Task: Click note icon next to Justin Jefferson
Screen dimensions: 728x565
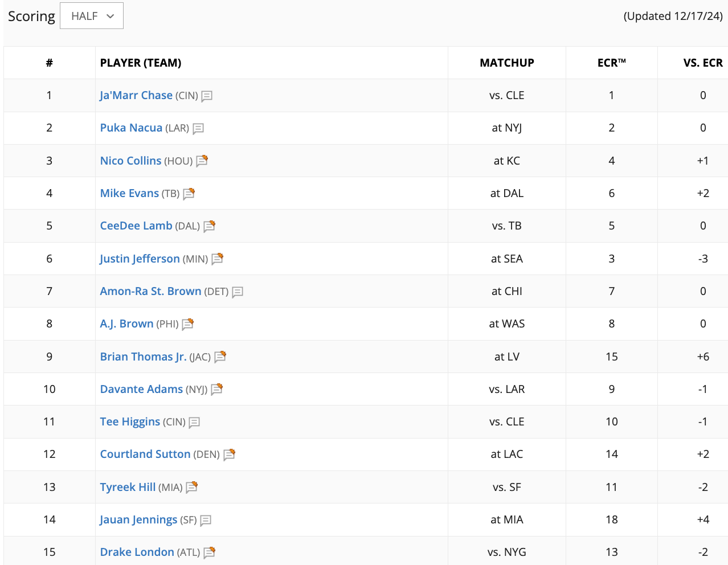Action: 217,259
